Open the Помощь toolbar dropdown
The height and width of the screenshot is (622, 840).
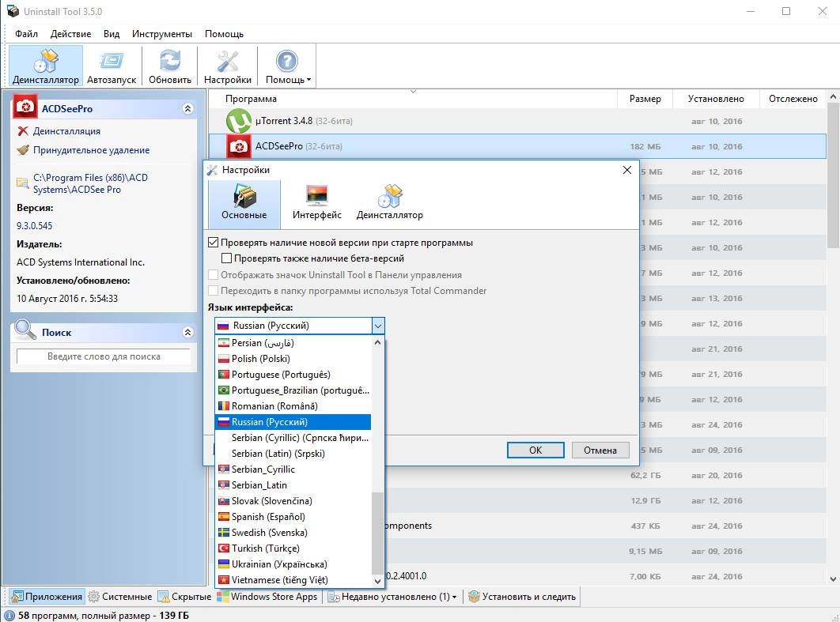(x=288, y=66)
